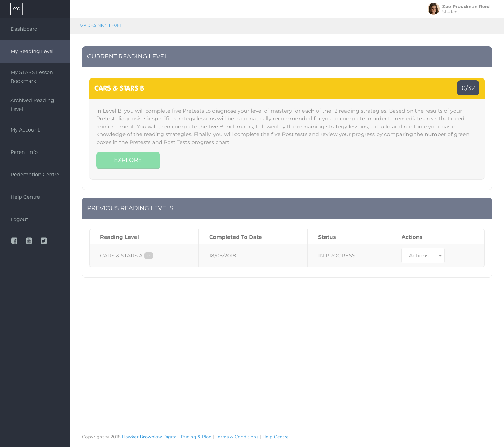504x447 pixels.
Task: Click the CSO logo icon
Action: (x=16, y=9)
